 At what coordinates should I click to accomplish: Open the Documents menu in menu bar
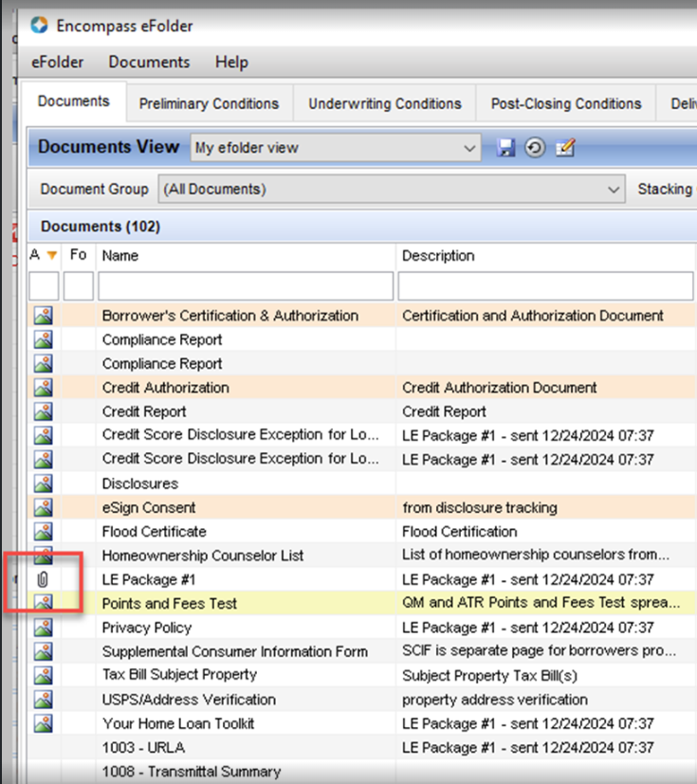pyautogui.click(x=149, y=62)
